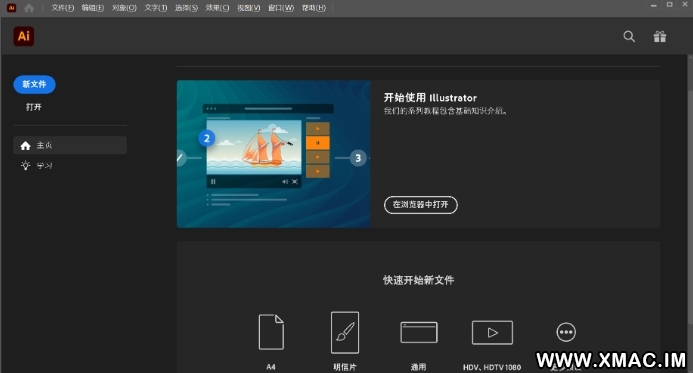
Task: Click tutorial step 3 marker
Action: (358, 158)
